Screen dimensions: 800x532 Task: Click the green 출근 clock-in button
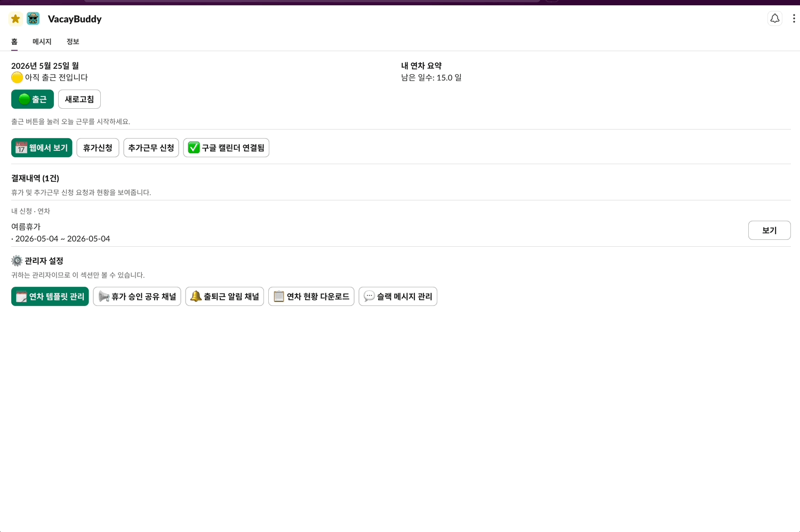point(33,99)
